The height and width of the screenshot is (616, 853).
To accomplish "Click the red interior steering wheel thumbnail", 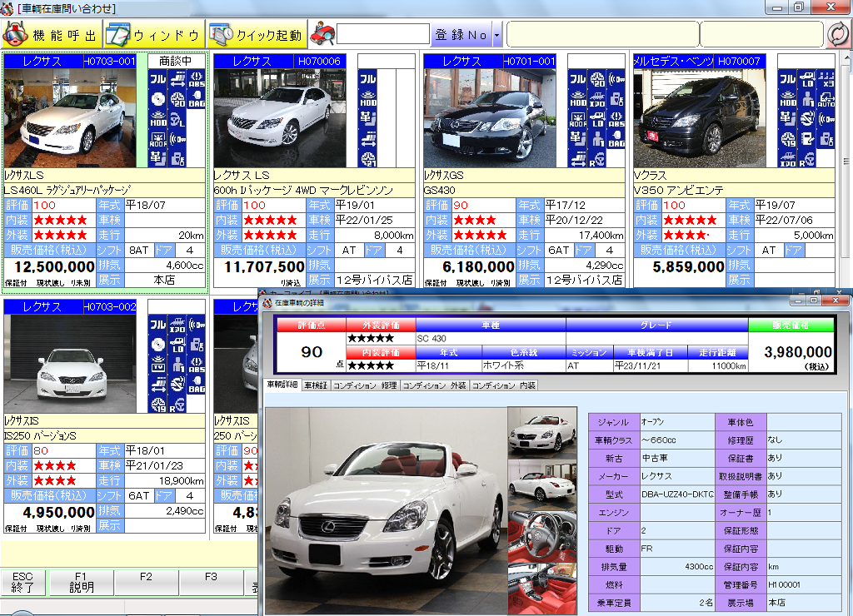I will [542, 535].
